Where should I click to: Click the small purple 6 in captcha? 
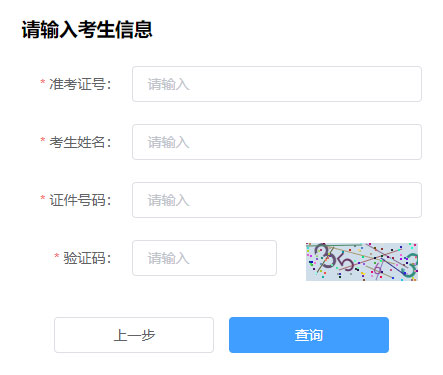(x=378, y=269)
